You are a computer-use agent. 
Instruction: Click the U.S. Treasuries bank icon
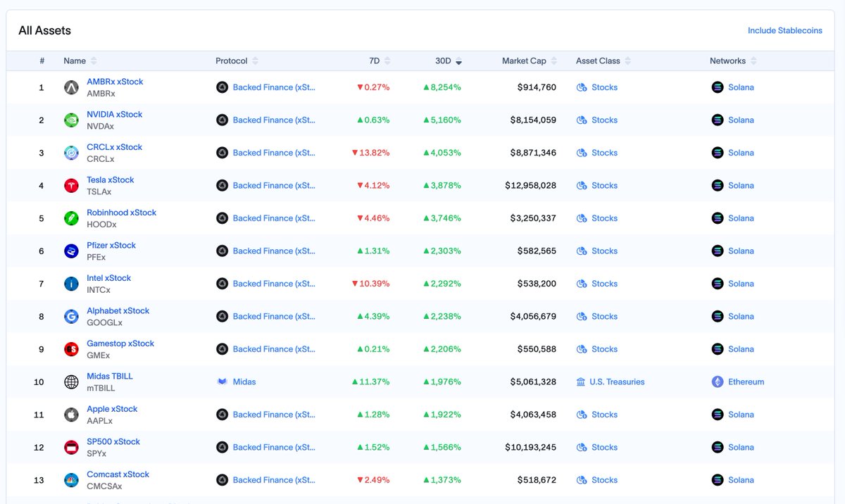point(581,382)
